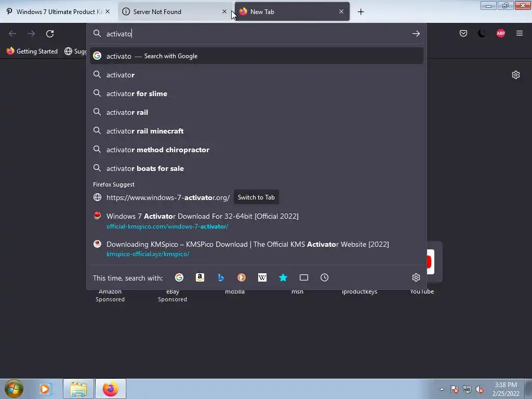Open the Pocket save icon

[x=463, y=33]
